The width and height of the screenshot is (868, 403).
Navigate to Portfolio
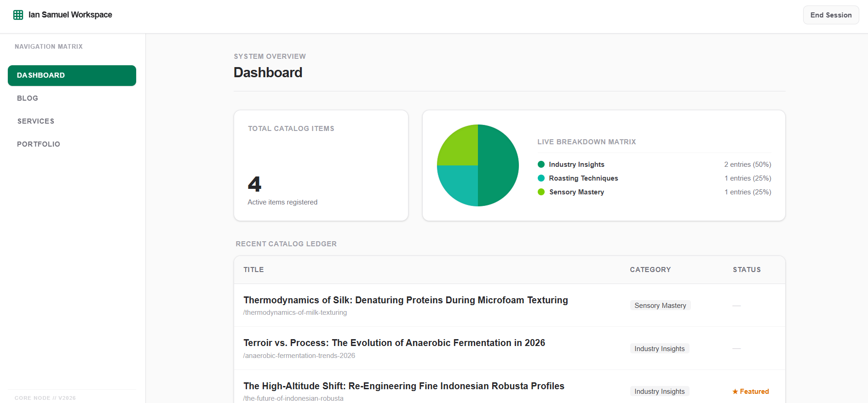point(39,144)
